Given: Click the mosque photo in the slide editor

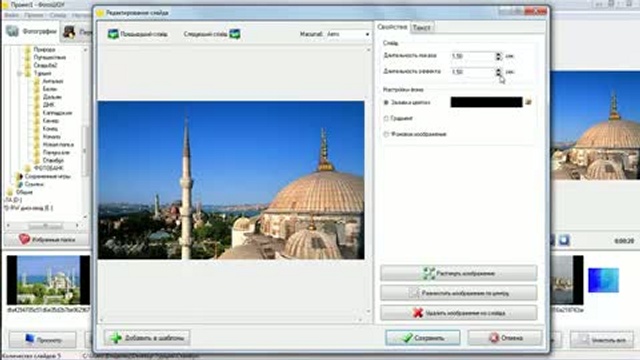Looking at the screenshot, I should point(231,180).
